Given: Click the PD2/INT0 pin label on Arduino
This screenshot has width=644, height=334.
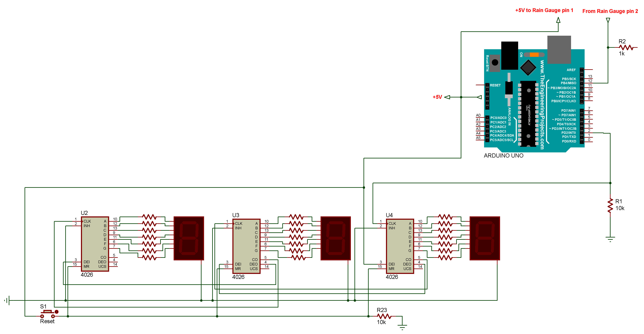Looking at the screenshot, I should [568, 133].
